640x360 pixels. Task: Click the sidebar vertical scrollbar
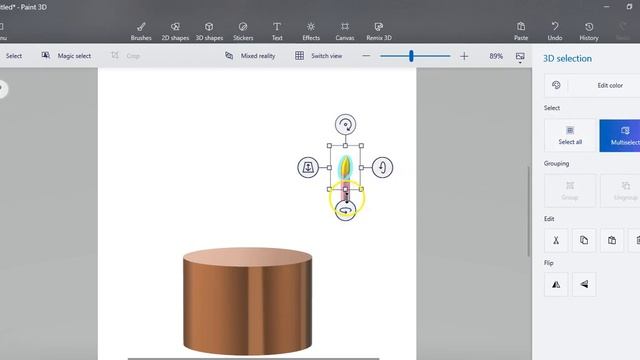tap(529, 211)
